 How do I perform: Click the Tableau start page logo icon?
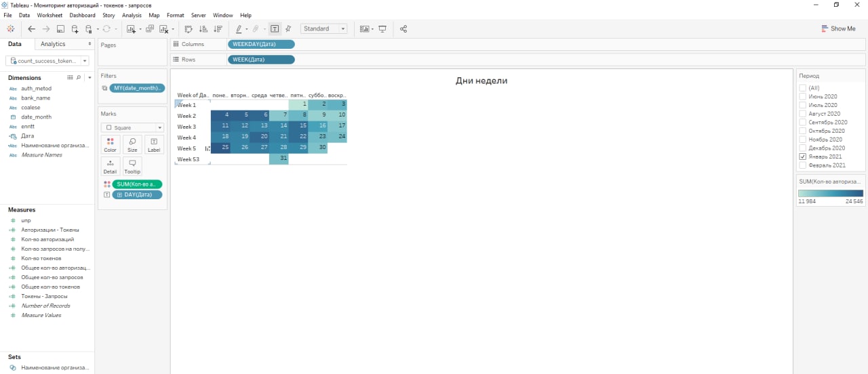(10, 29)
